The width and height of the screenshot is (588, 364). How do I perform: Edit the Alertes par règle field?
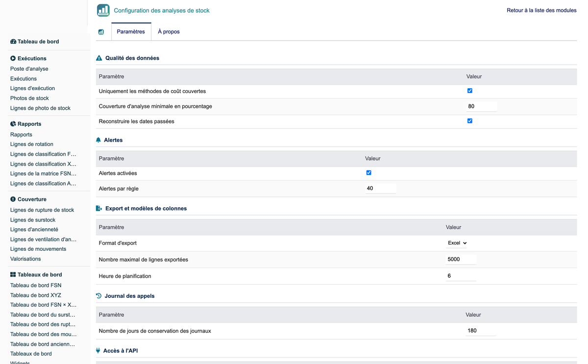[381, 188]
